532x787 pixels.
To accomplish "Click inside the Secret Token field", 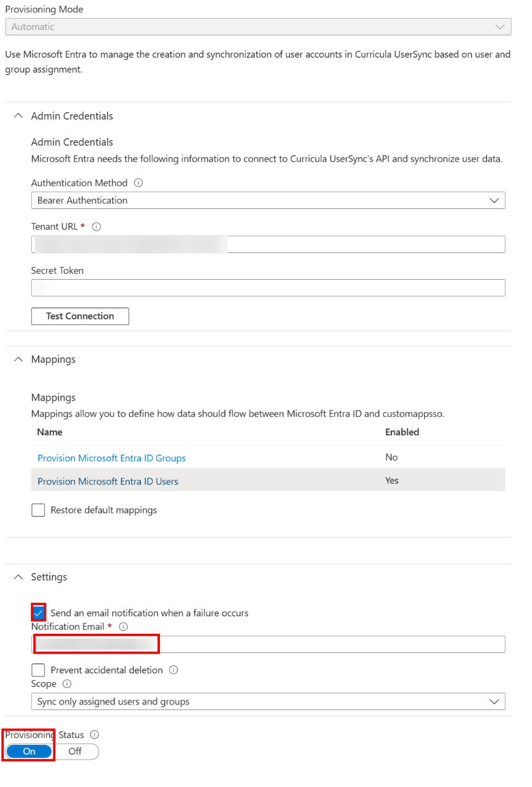I will (268, 287).
